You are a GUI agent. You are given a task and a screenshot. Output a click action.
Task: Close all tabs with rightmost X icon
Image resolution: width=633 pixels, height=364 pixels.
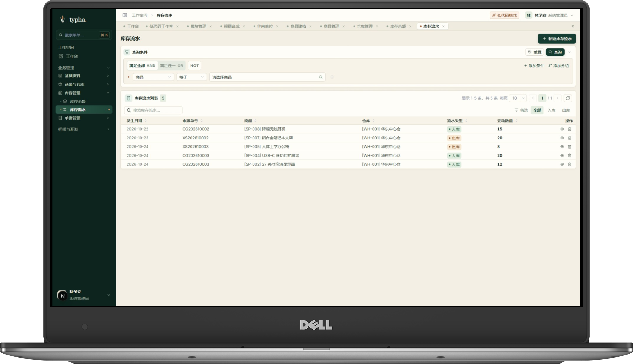click(573, 26)
